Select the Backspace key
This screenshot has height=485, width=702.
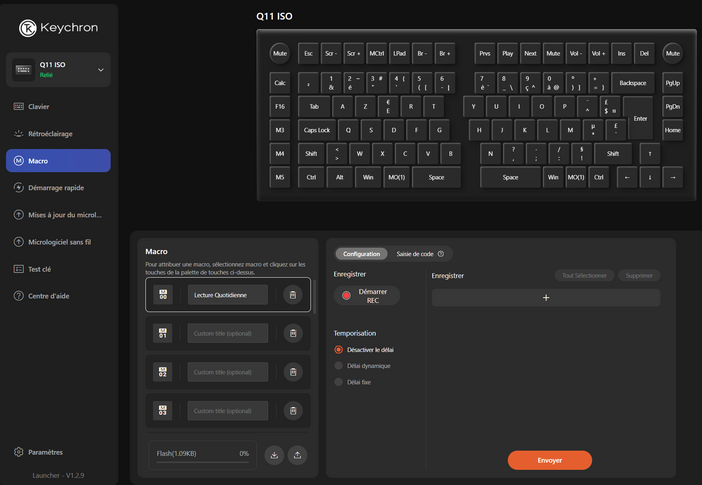coord(633,83)
